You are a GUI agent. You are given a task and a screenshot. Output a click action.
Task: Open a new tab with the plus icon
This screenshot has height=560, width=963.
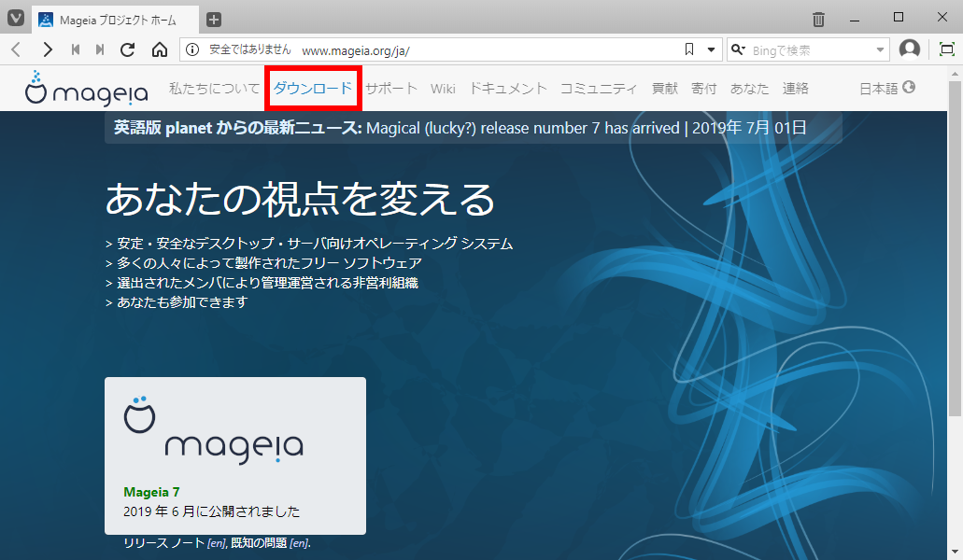pos(214,20)
